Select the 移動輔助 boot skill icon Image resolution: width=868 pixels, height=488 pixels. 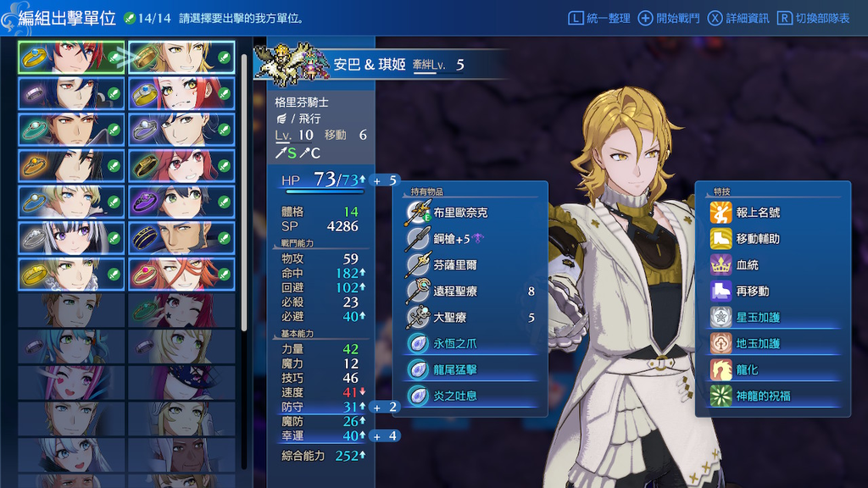[721, 238]
